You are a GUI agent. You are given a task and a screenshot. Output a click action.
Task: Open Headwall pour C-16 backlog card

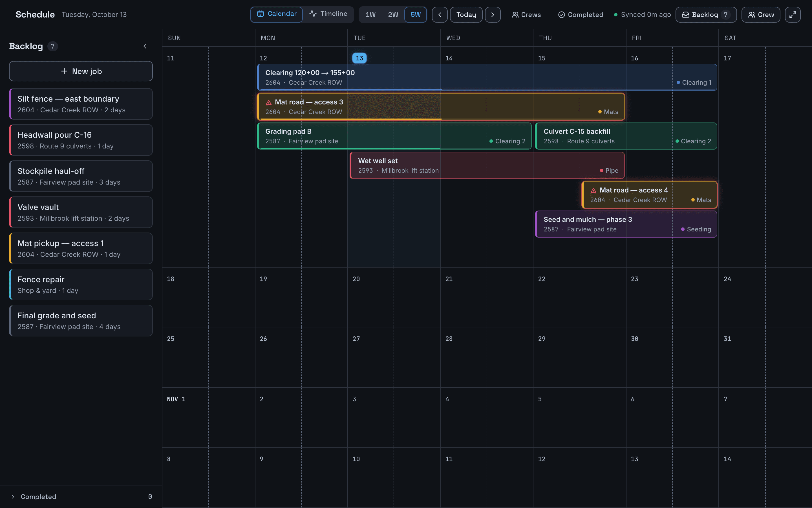(x=81, y=140)
